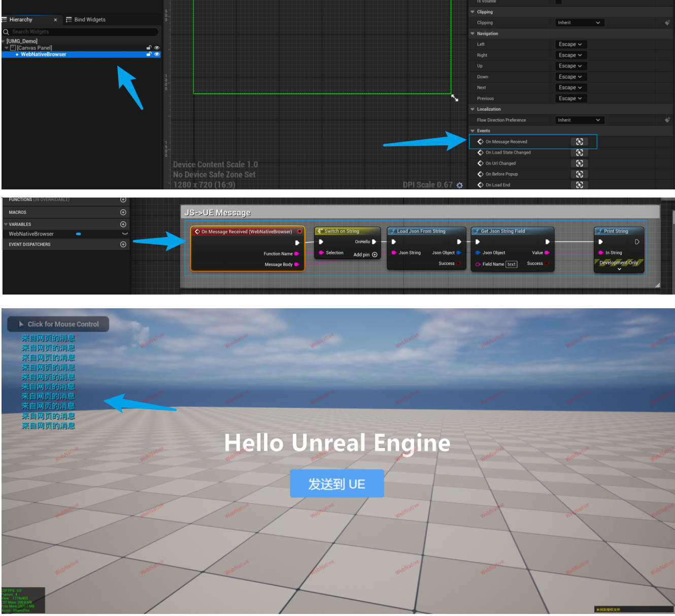
Task: Hide the Canvas Panel with its eye icon
Action: point(157,48)
